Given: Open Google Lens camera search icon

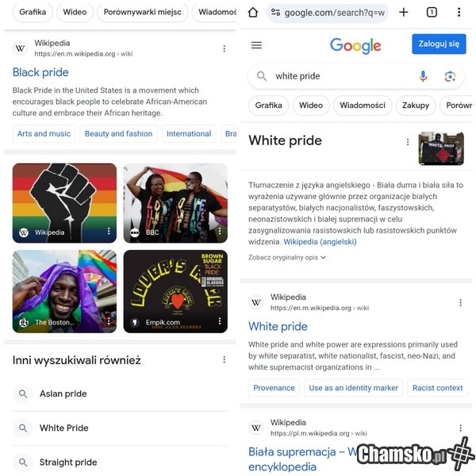Looking at the screenshot, I should coord(450,76).
